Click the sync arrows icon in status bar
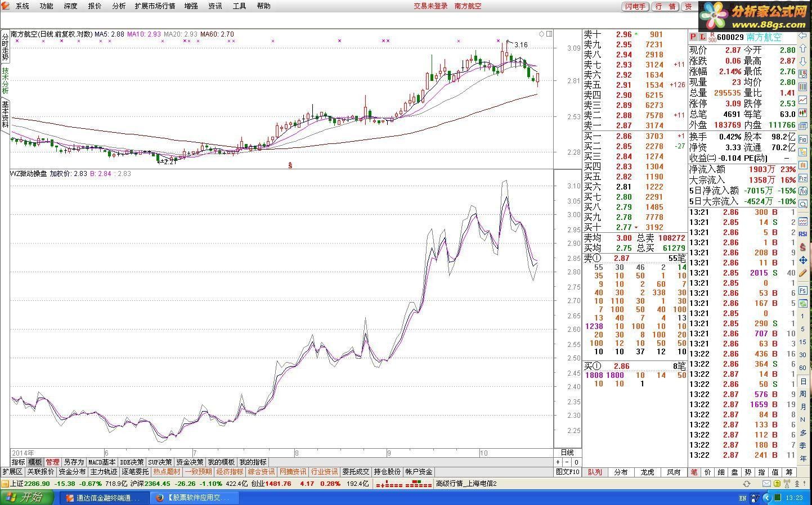Screen dimensions: 812x505 coord(747,484)
